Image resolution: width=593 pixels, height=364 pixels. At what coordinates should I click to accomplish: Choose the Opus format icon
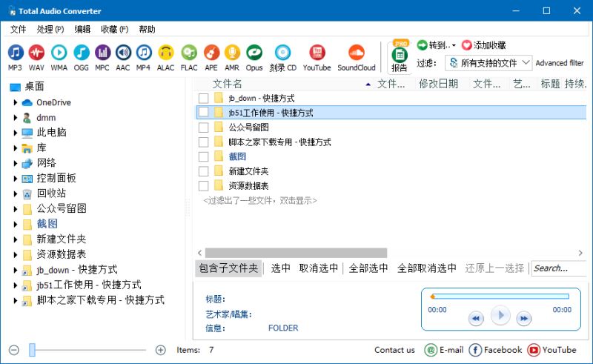click(254, 53)
